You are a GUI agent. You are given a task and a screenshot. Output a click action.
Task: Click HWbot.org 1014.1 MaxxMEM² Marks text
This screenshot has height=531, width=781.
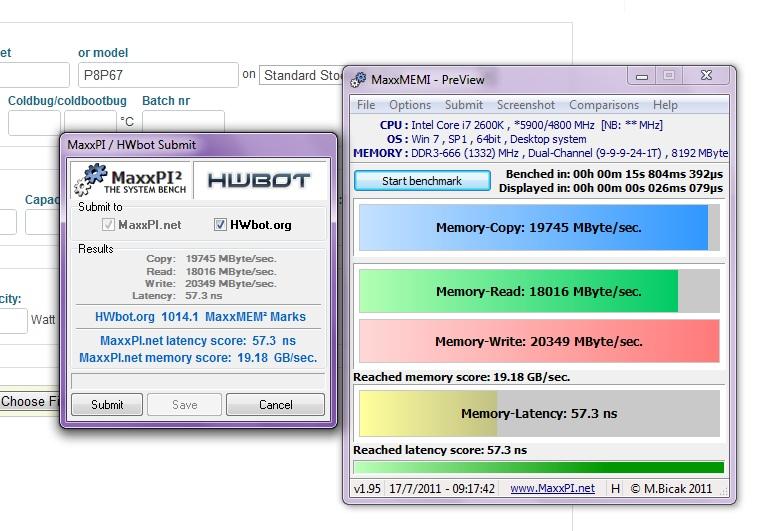200,317
